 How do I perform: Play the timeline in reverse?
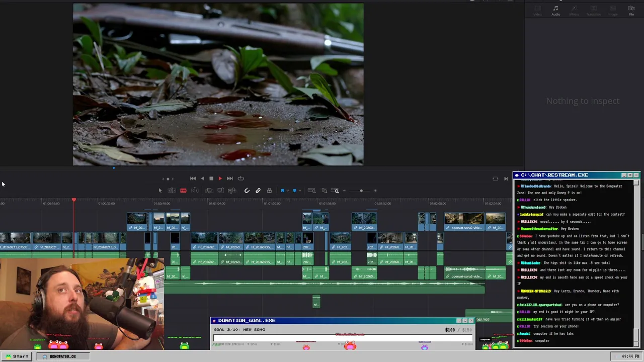click(x=202, y=178)
